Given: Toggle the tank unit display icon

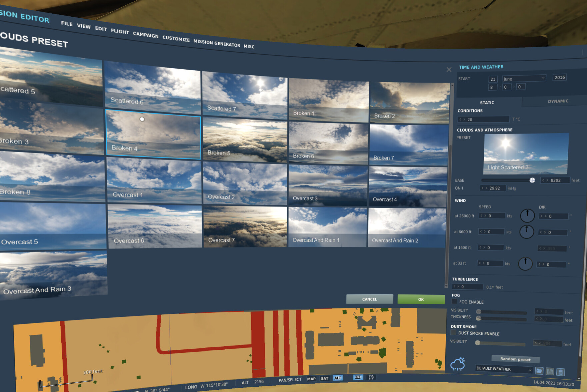Looking at the screenshot, I should [x=358, y=377].
